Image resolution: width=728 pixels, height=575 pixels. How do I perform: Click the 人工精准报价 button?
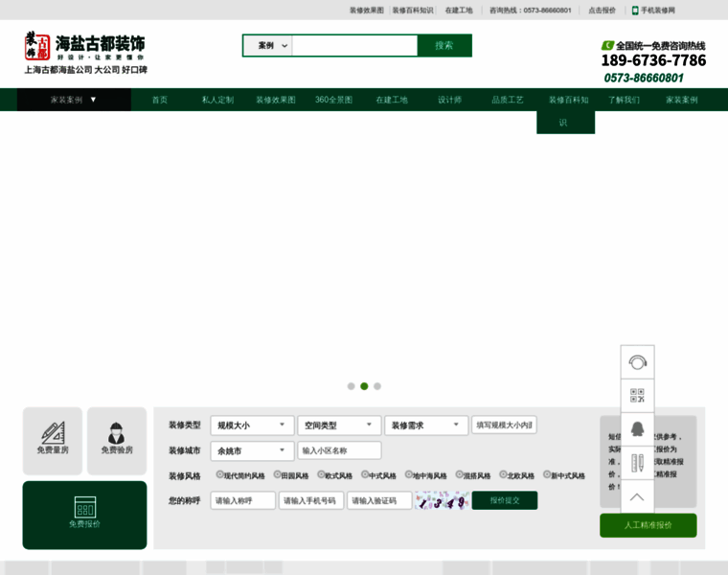[x=648, y=525]
